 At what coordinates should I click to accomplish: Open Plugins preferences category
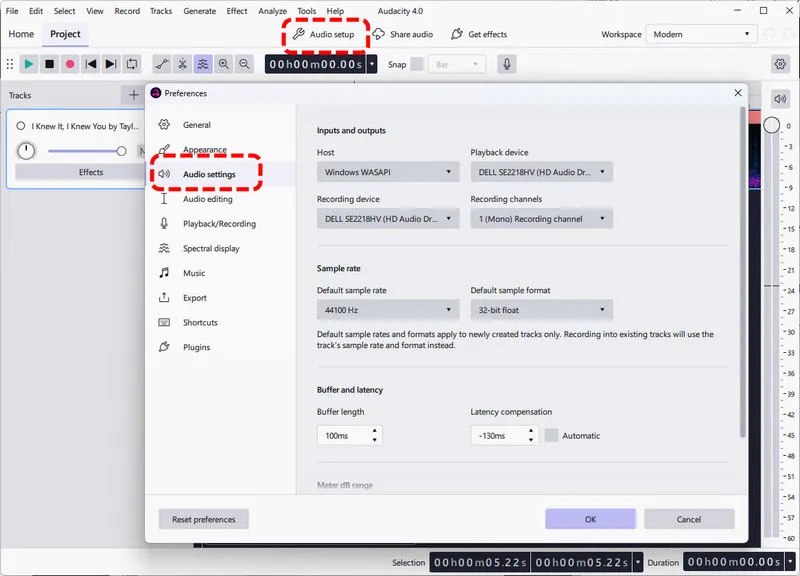[x=220, y=347]
